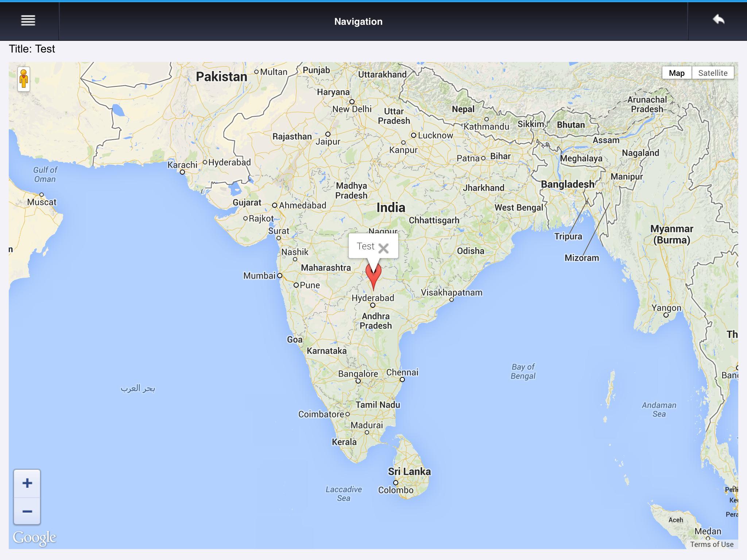Click the Patna city label

pos(468,158)
